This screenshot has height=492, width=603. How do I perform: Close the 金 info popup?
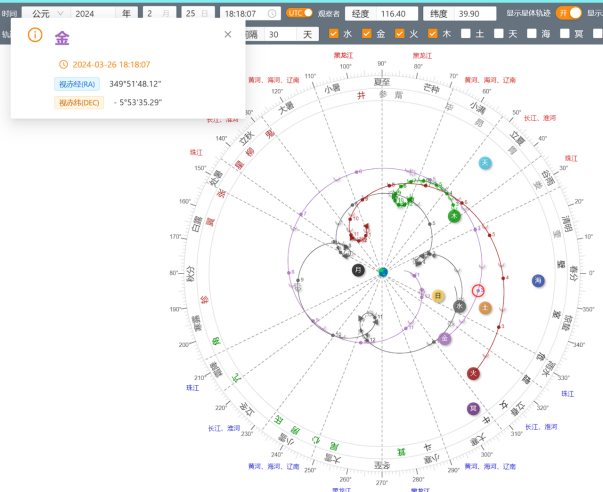227,34
